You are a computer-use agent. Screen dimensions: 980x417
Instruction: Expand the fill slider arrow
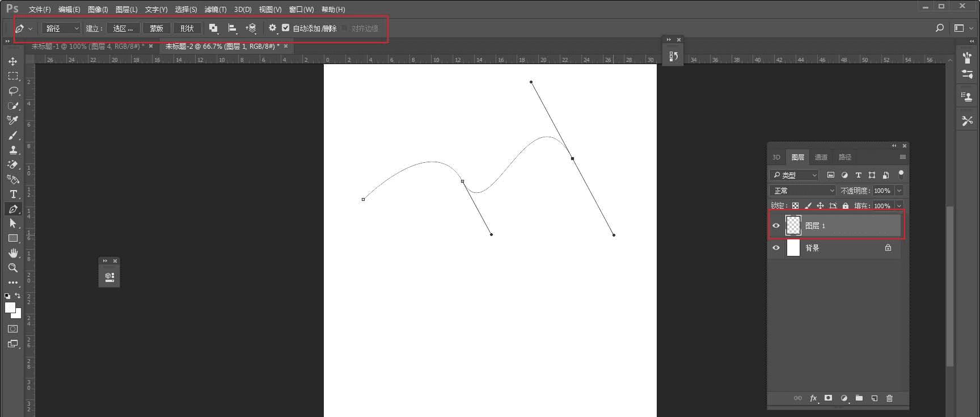[899, 206]
